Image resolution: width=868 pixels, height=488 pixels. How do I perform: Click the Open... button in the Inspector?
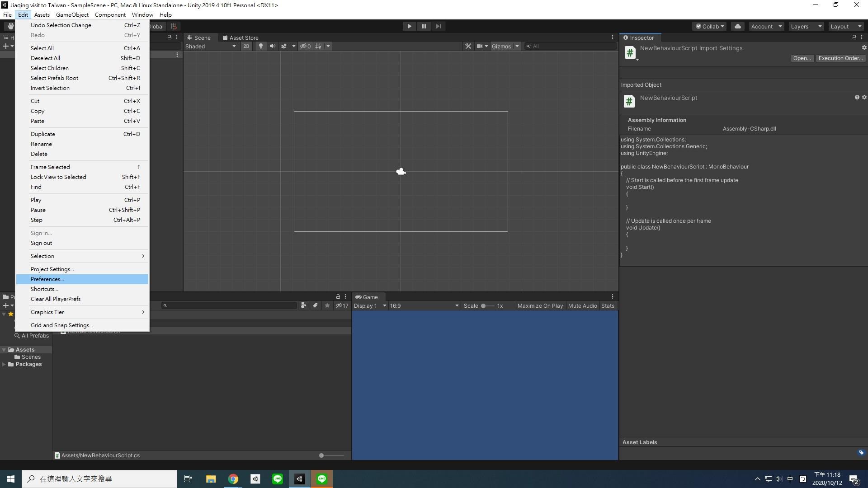pyautogui.click(x=802, y=58)
